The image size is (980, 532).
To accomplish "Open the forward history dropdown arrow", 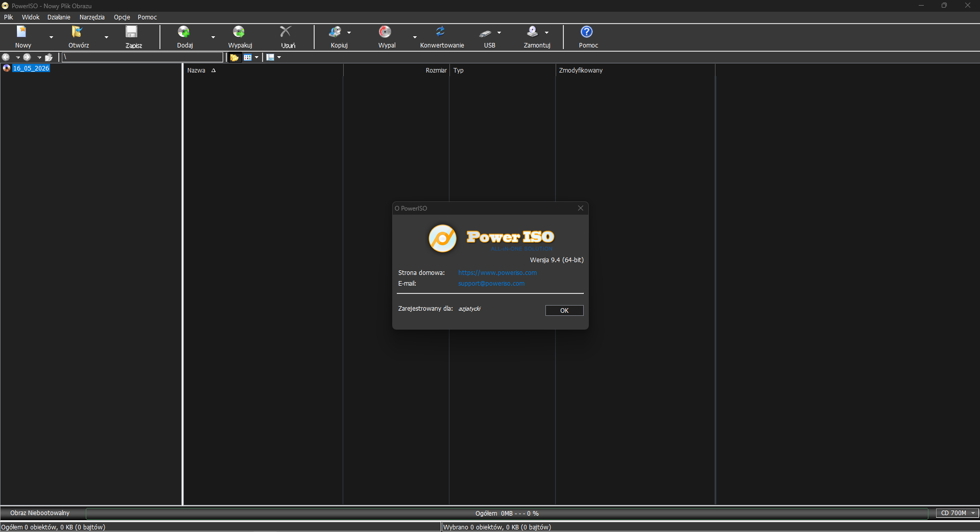I will pyautogui.click(x=39, y=58).
